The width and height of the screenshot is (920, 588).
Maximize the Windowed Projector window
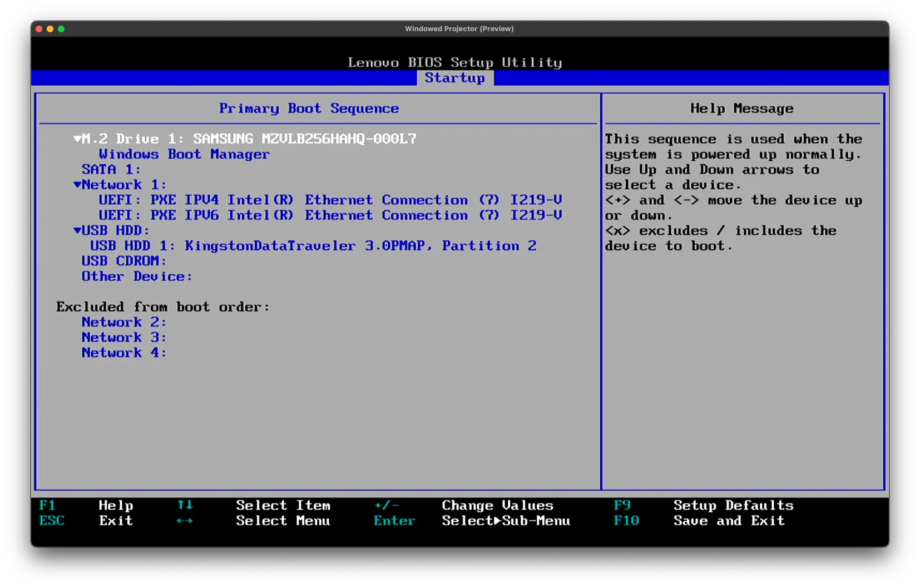coord(61,29)
